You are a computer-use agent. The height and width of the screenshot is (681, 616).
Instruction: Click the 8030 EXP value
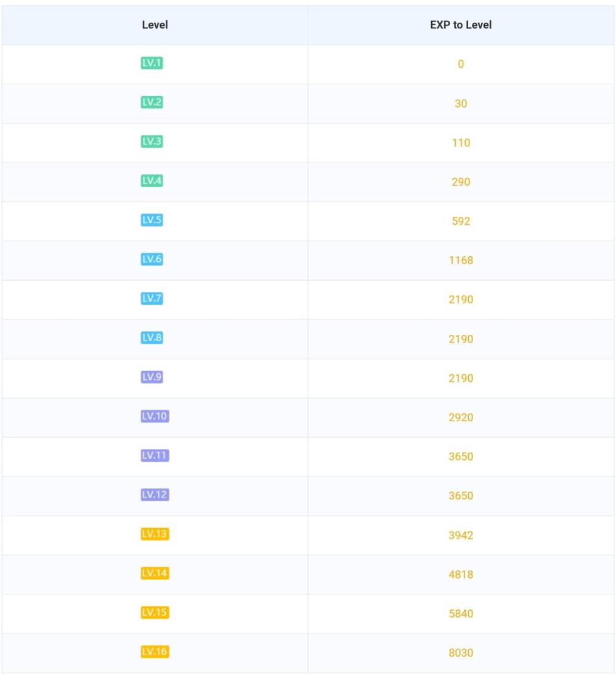(461, 653)
